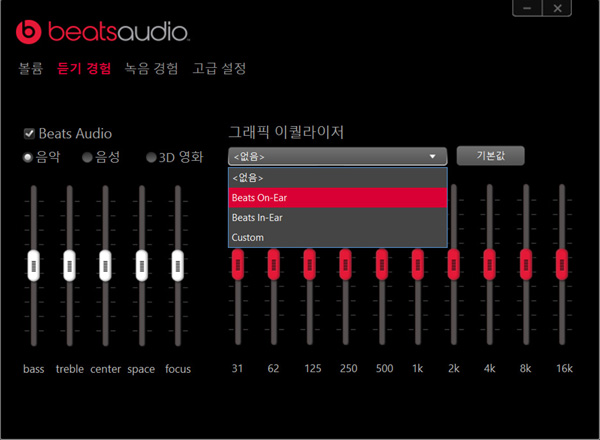Click the 31 Hz equalizer slider handle
This screenshot has width=600, height=440.
pos(238,264)
